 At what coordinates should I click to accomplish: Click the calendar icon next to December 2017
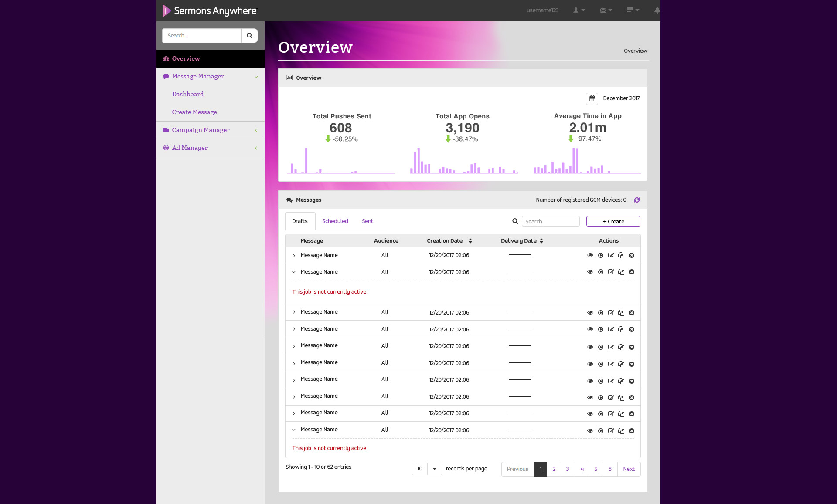point(591,98)
